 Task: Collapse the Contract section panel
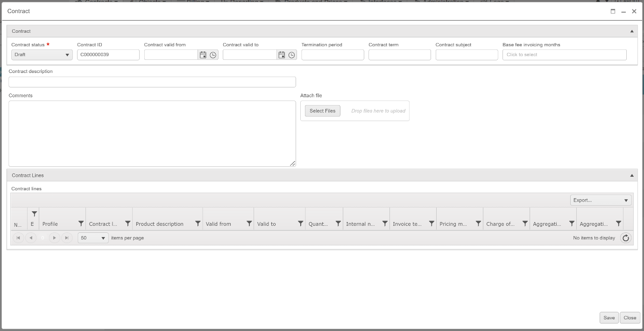tap(632, 31)
